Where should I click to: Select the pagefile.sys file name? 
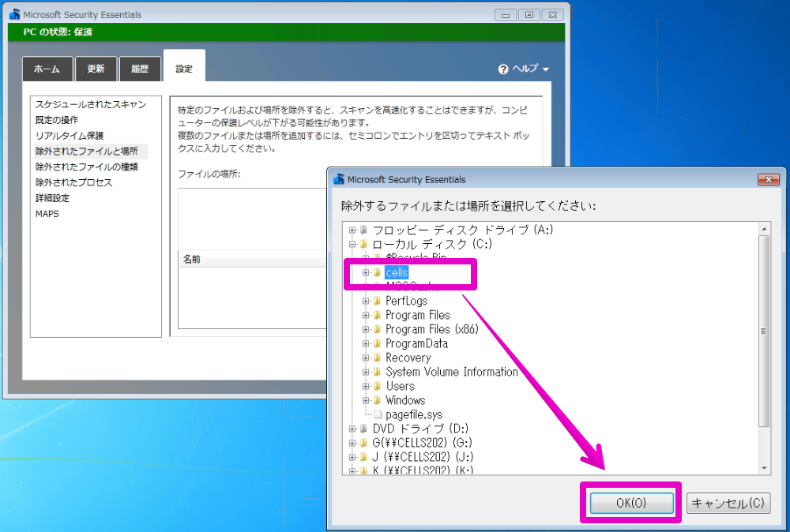point(414,414)
